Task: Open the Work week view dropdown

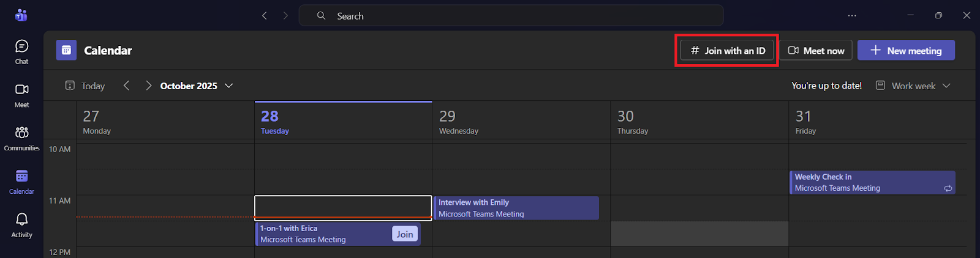Action: tap(913, 86)
